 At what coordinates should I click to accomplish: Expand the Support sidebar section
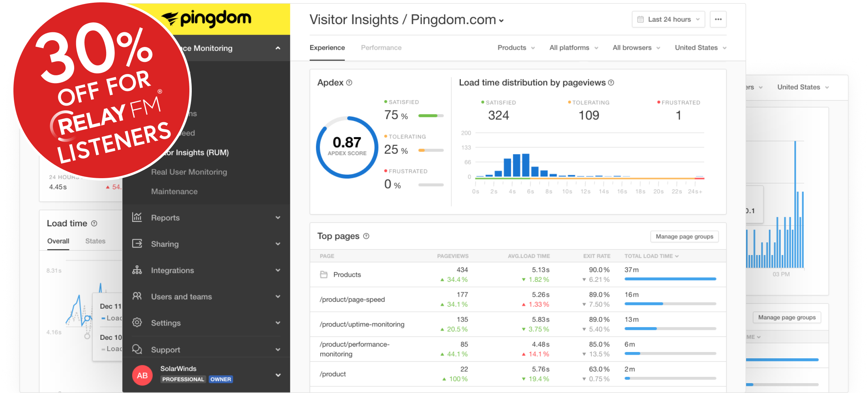click(x=278, y=350)
